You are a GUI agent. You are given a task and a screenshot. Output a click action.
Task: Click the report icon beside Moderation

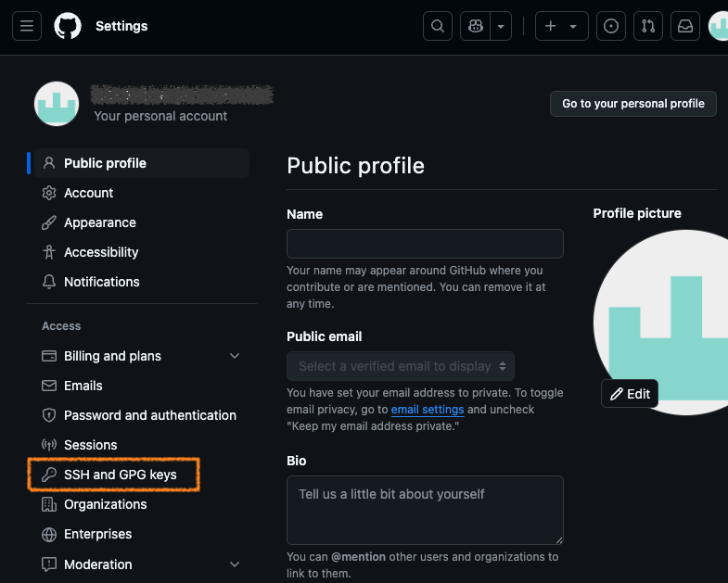point(49,564)
